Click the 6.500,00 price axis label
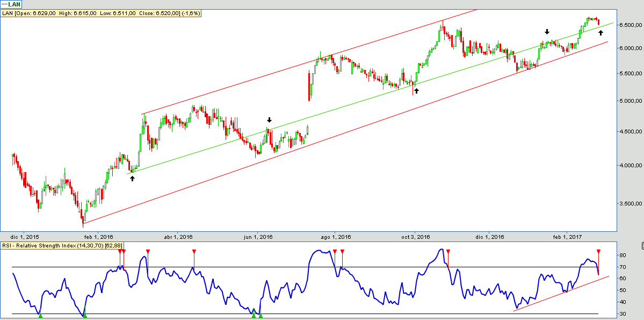Image resolution: width=644 pixels, height=320 pixels. coord(629,25)
